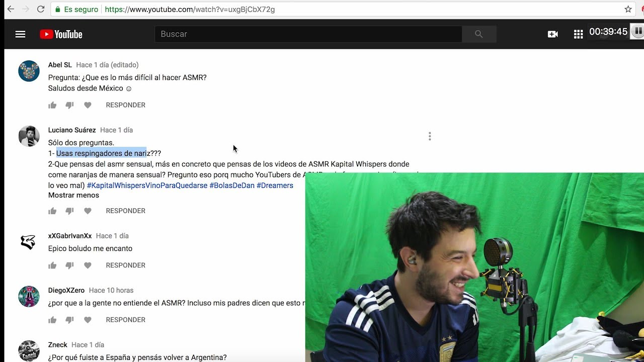The width and height of the screenshot is (644, 362).
Task: Heart DiegoXZero's comment
Action: pos(88,320)
